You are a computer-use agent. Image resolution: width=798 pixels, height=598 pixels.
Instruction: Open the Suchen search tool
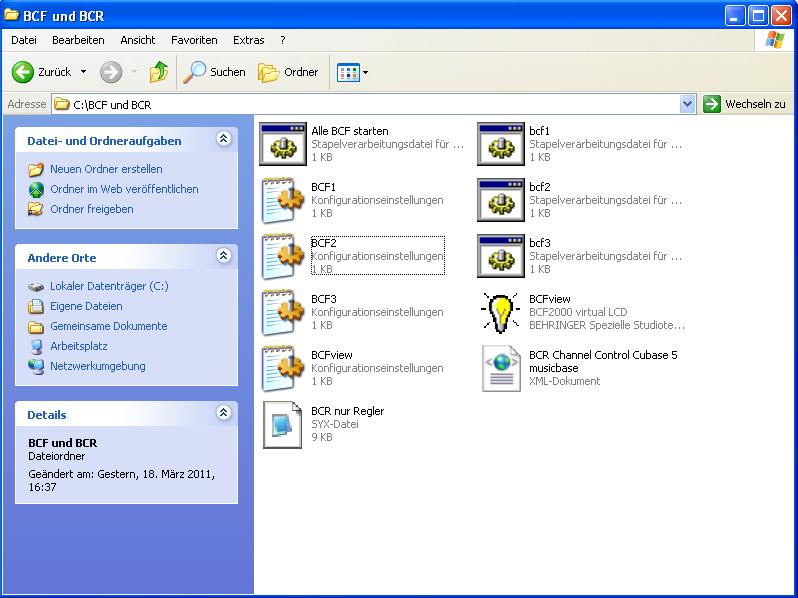point(214,72)
